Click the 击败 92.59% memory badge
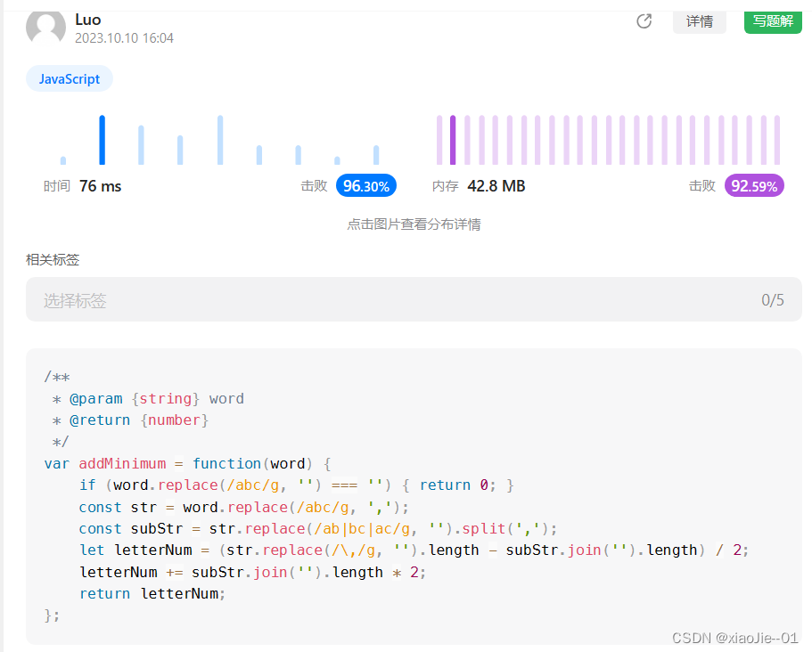 coord(753,186)
